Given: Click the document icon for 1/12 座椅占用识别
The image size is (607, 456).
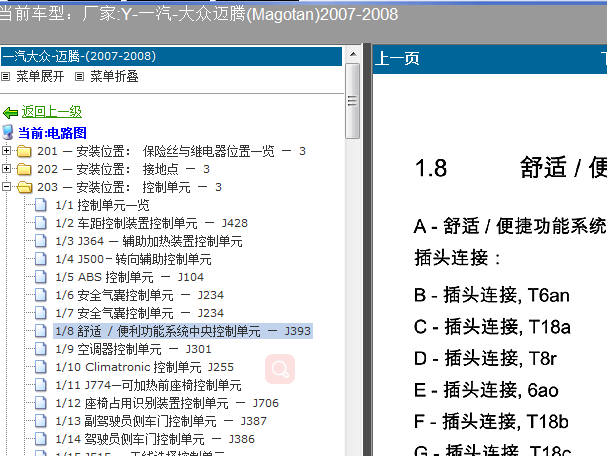Looking at the screenshot, I should click(41, 403).
